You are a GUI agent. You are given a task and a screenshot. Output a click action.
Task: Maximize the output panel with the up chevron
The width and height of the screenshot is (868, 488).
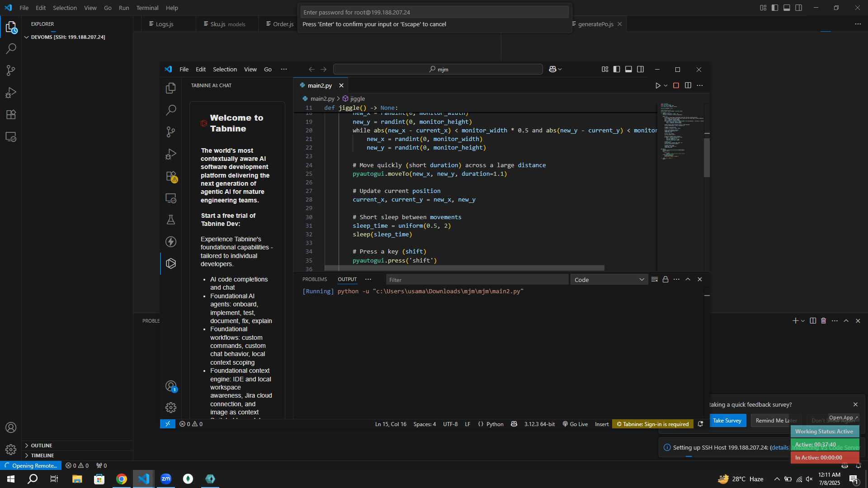click(688, 279)
